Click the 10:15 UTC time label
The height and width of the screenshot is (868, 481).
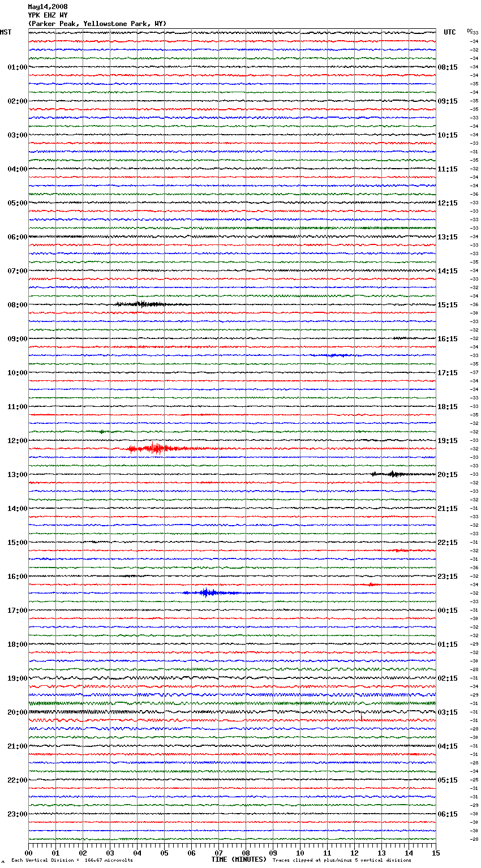pos(448,135)
